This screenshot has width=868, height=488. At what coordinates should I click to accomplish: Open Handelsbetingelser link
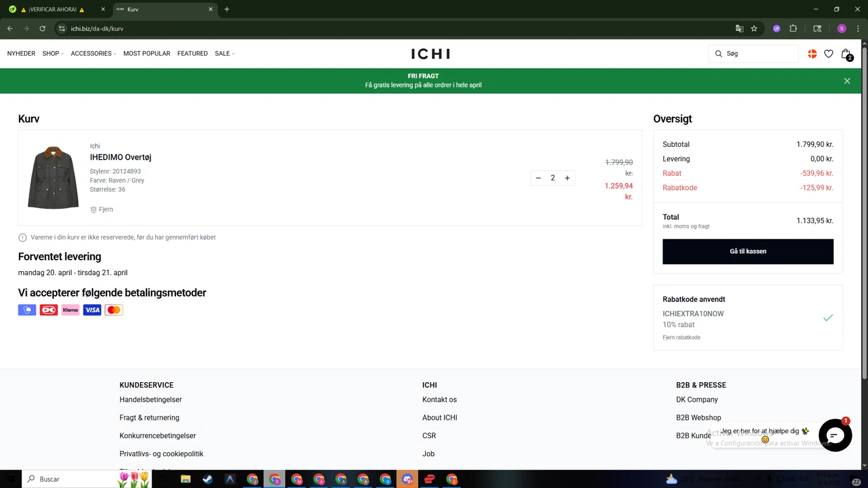(x=150, y=400)
